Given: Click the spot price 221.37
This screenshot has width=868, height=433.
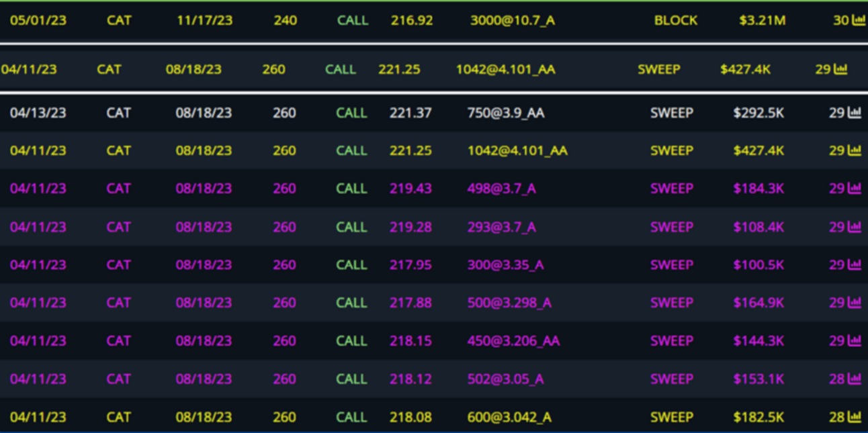Looking at the screenshot, I should (x=410, y=113).
